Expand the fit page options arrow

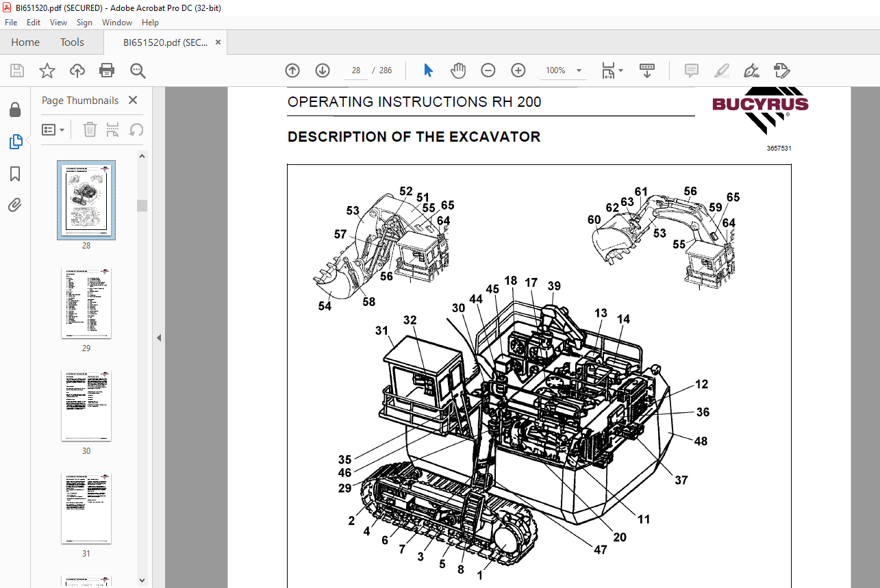[x=620, y=71]
